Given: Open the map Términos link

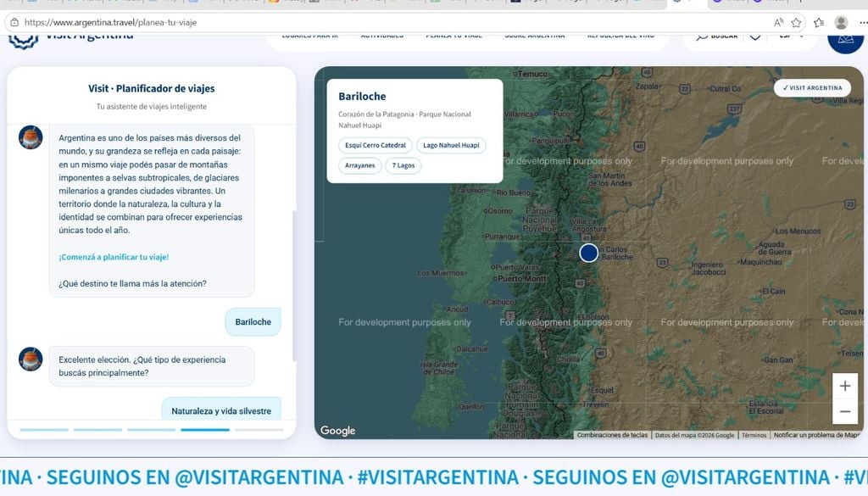Looking at the screenshot, I should 754,435.
